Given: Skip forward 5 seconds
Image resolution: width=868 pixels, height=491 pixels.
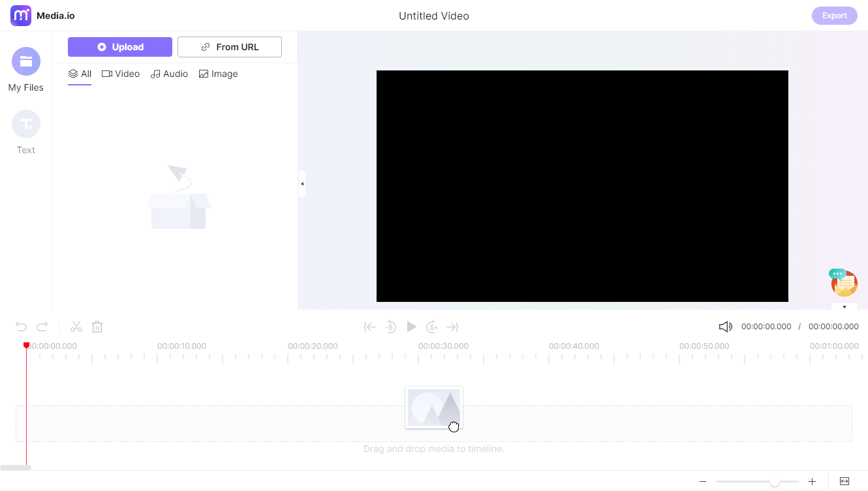Looking at the screenshot, I should [x=432, y=327].
